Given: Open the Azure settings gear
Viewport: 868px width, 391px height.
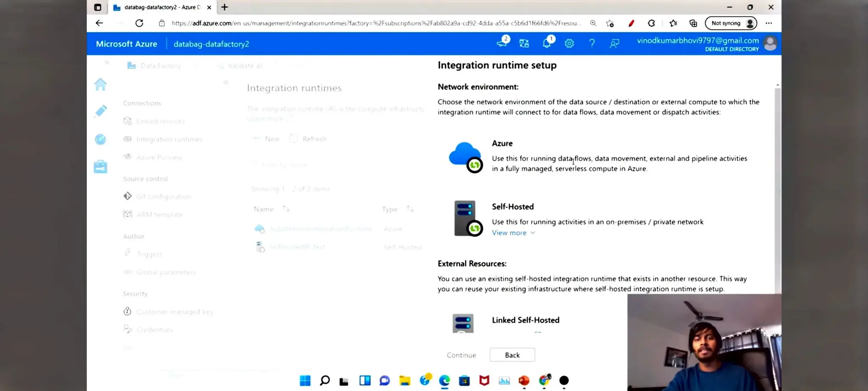Looking at the screenshot, I should (x=569, y=43).
